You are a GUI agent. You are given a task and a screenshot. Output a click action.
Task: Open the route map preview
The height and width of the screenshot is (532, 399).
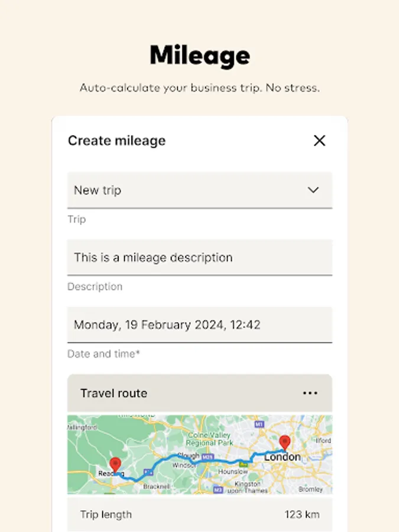(200, 455)
